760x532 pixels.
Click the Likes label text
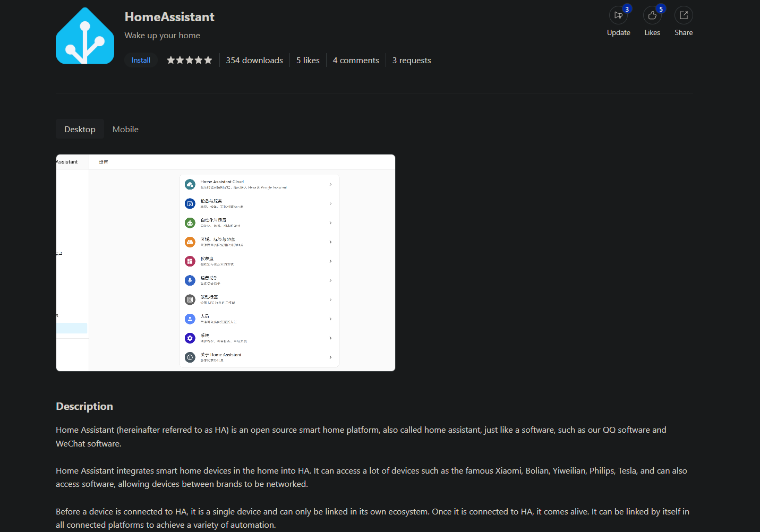[x=652, y=32]
